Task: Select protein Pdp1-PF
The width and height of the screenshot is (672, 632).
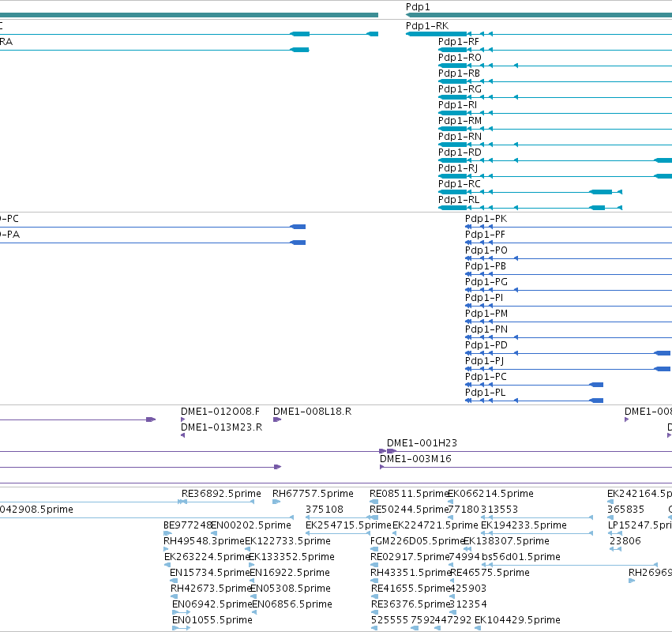Action: pos(485,235)
